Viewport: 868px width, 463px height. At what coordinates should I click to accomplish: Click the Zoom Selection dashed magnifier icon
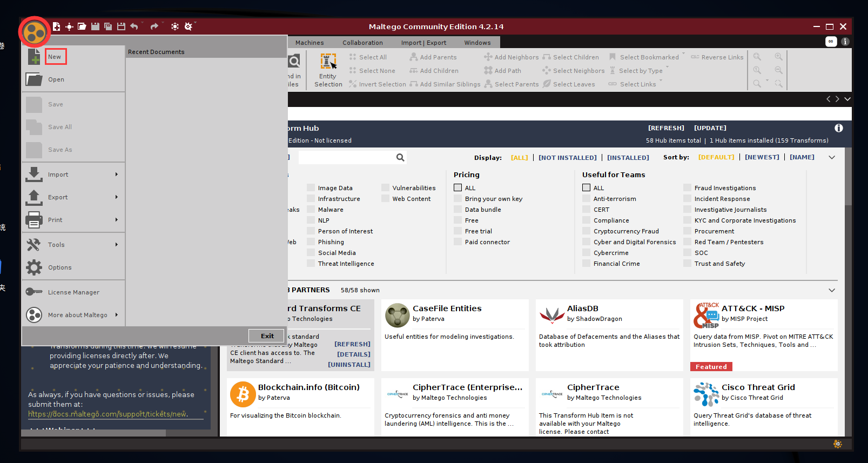coord(778,84)
